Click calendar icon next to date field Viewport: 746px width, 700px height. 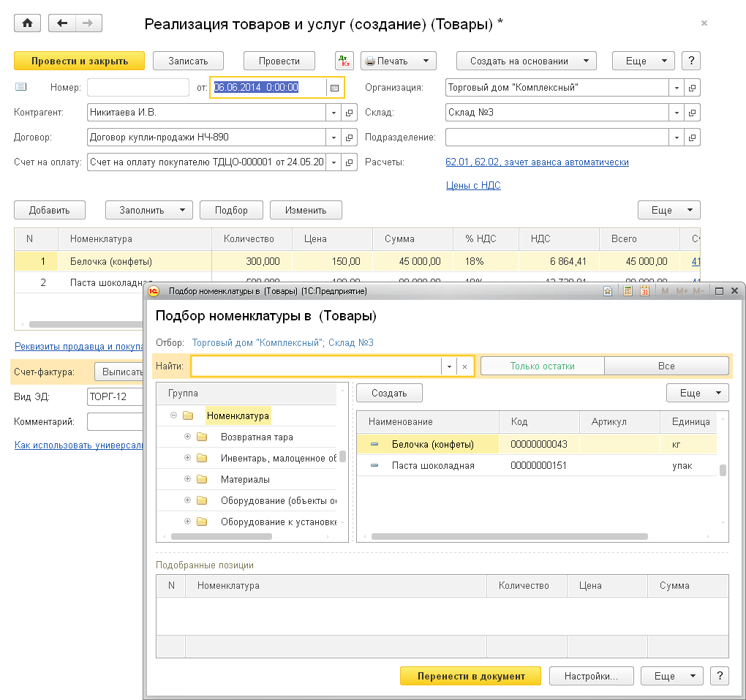(335, 88)
